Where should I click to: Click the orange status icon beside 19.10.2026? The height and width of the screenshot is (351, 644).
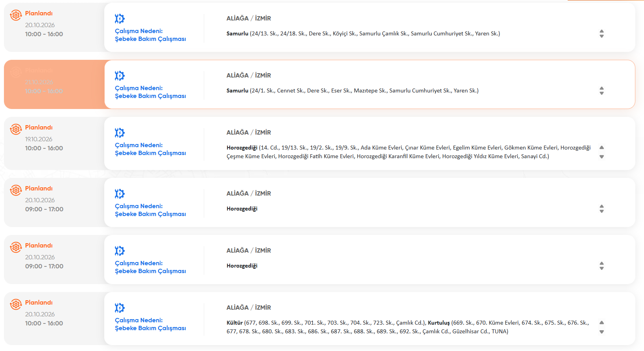tap(16, 129)
